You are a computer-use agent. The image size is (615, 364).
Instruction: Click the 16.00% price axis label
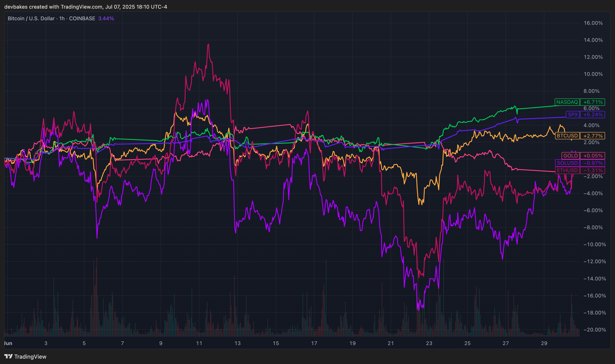[x=593, y=23]
